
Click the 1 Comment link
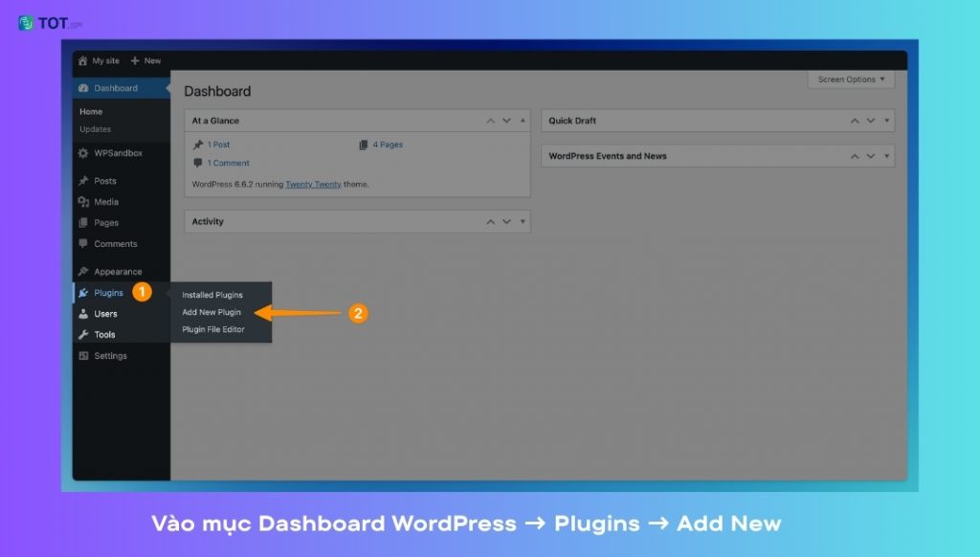[227, 163]
